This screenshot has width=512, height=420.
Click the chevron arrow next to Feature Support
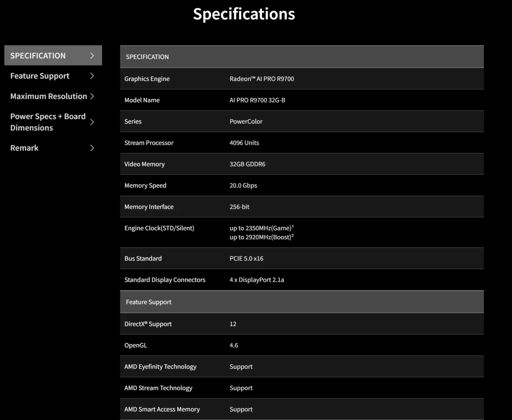(92, 76)
